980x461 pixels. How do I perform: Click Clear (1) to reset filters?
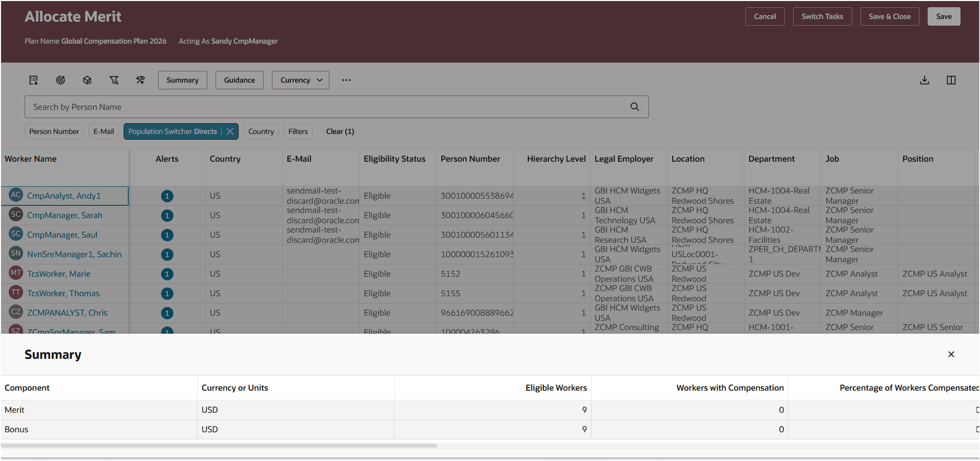pyautogui.click(x=340, y=131)
